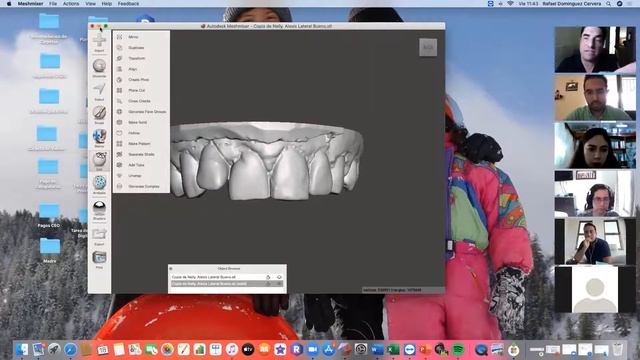The image size is (640, 360).
Task: Click the Spotlight search icon in menu bar
Action: click(608, 4)
